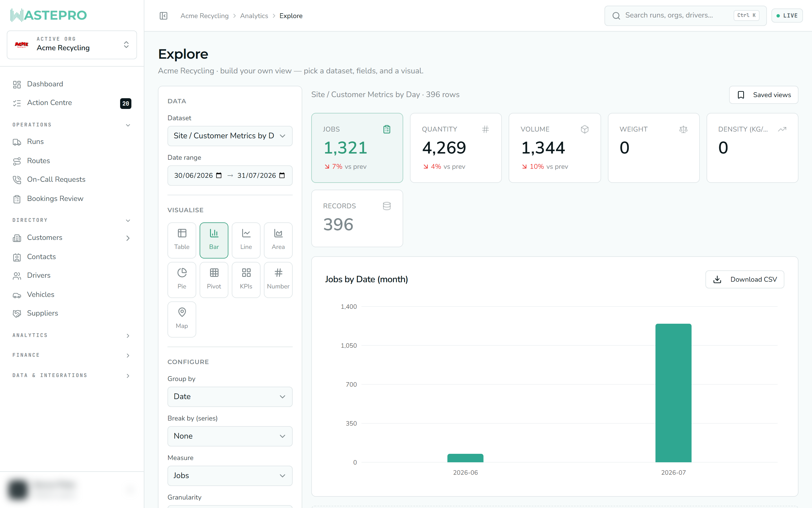Click the 2026-07 bar in chart

click(673, 393)
